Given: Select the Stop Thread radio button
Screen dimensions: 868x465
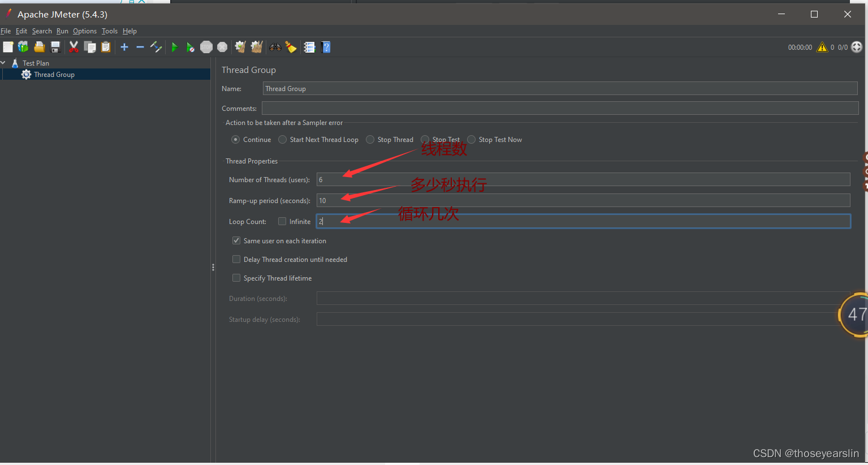Looking at the screenshot, I should [370, 139].
